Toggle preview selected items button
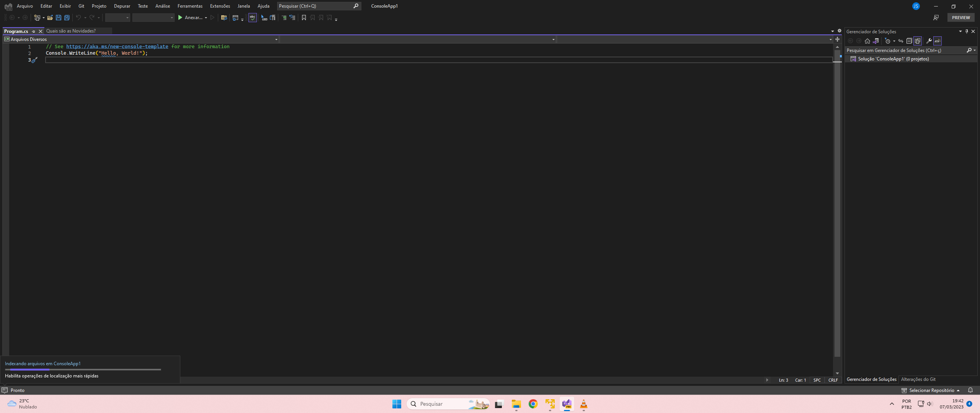The image size is (980, 413). (x=938, y=41)
